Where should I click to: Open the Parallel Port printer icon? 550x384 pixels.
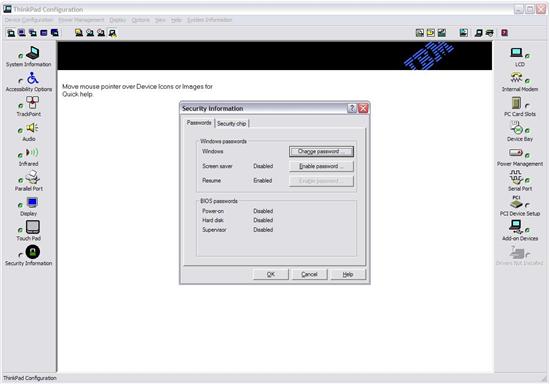pyautogui.click(x=33, y=177)
